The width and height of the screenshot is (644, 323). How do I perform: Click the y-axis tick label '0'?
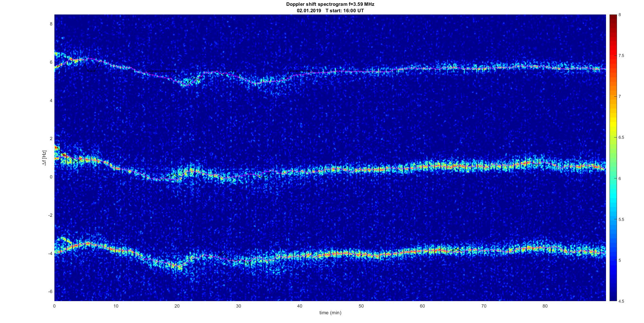click(x=51, y=177)
